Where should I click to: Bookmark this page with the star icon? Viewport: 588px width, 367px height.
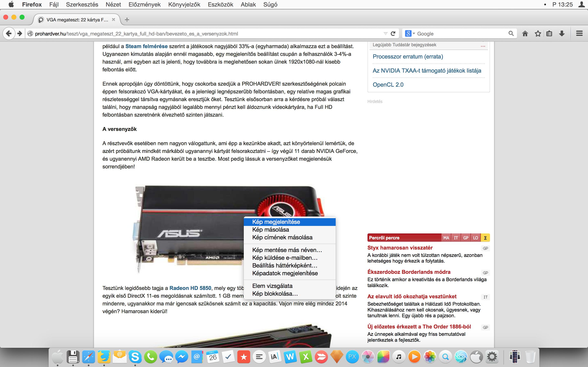click(x=538, y=33)
